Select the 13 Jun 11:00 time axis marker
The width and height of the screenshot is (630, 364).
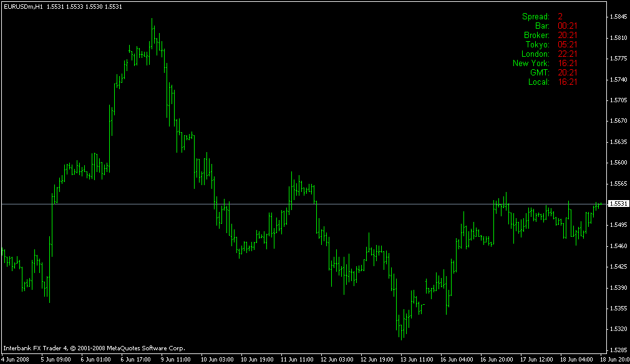(x=417, y=359)
